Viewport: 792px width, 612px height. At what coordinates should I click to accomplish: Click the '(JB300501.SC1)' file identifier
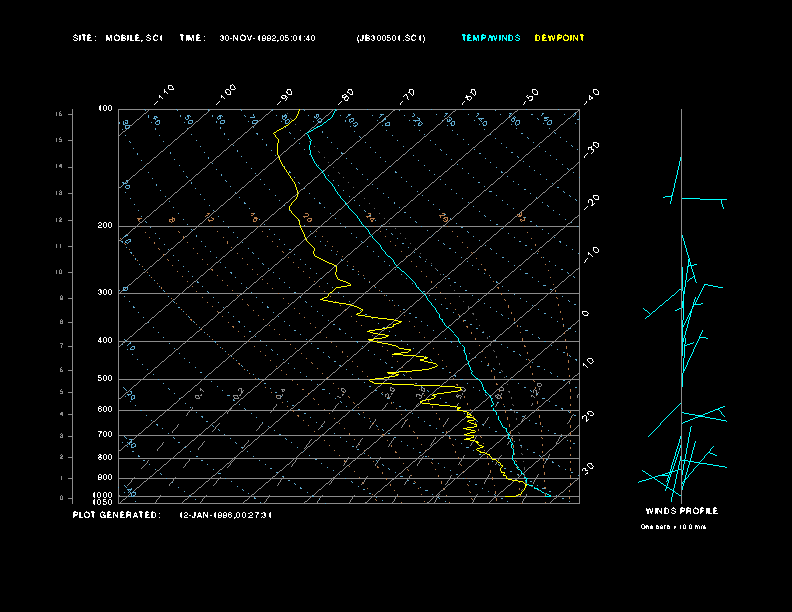[x=390, y=38]
